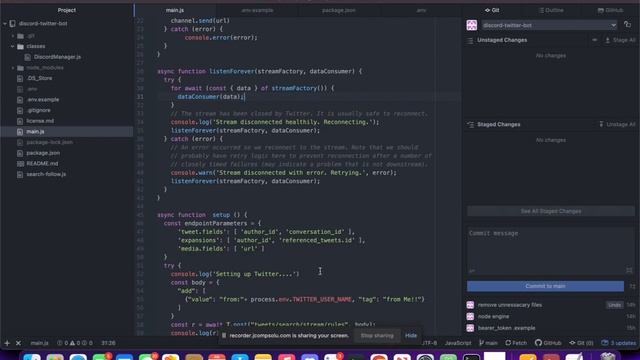Click the main.js file name in status bar

pos(40,343)
